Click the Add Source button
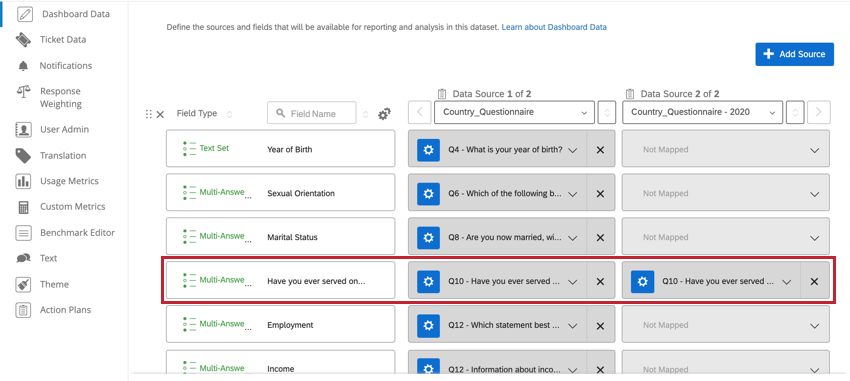The image size is (850, 381). [x=795, y=54]
